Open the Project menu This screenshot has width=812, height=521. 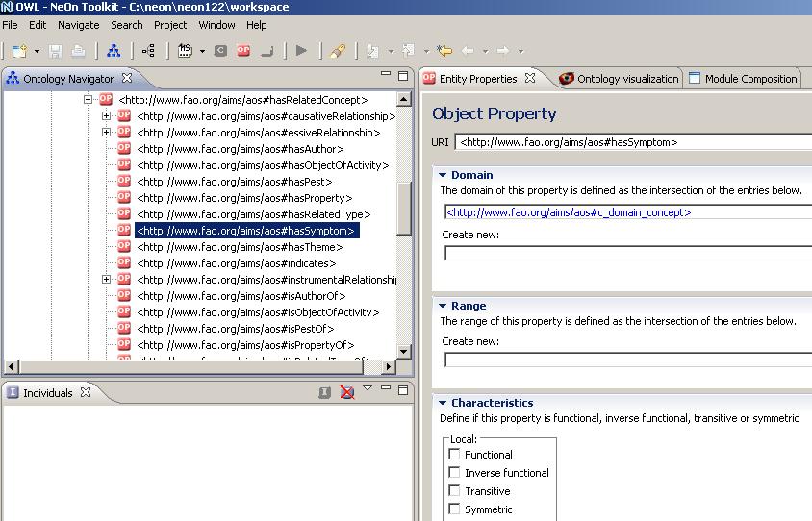click(170, 25)
